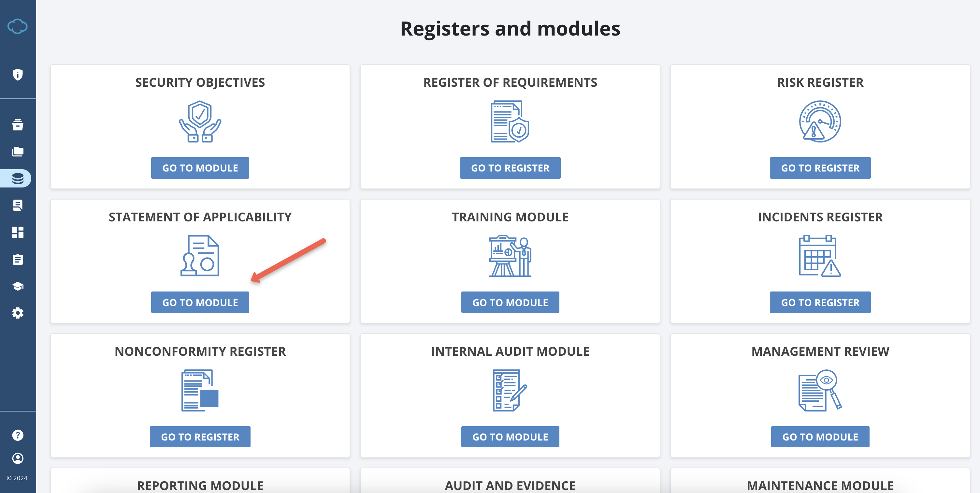Open the Incidents Register
This screenshot has height=493, width=980.
point(820,302)
